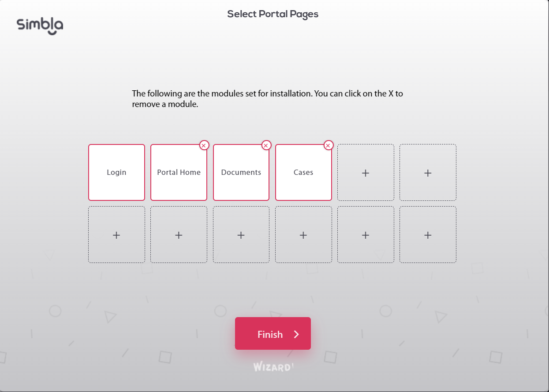Screen dimensions: 549x392
Task: Add module in last bottom-row plus slot
Action: pos(428,235)
